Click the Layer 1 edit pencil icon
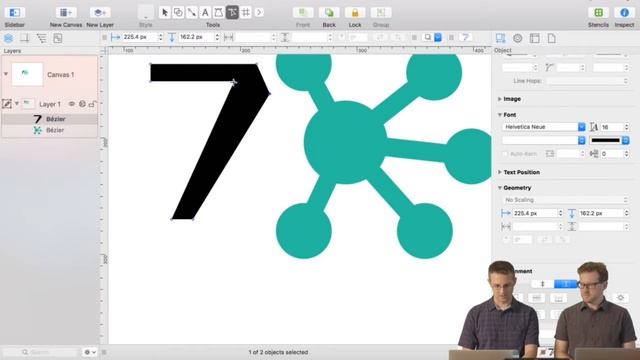 pyautogui.click(x=7, y=104)
